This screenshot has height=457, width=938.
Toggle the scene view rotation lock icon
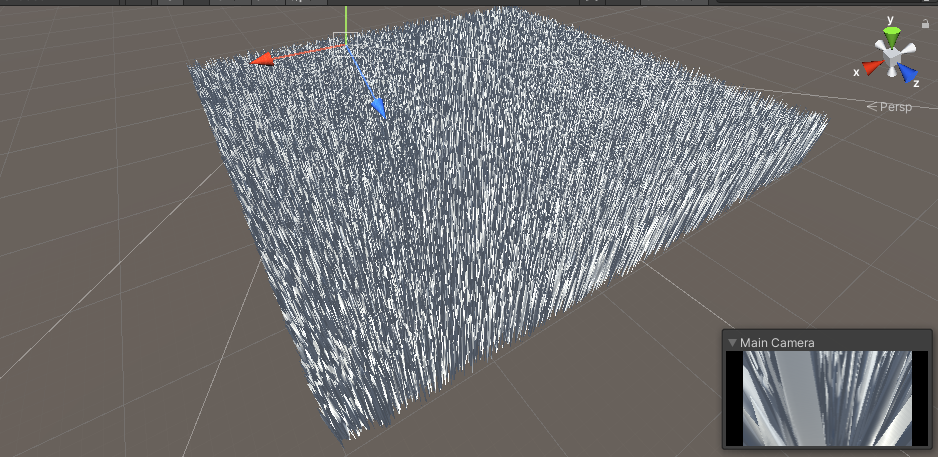pos(925,23)
